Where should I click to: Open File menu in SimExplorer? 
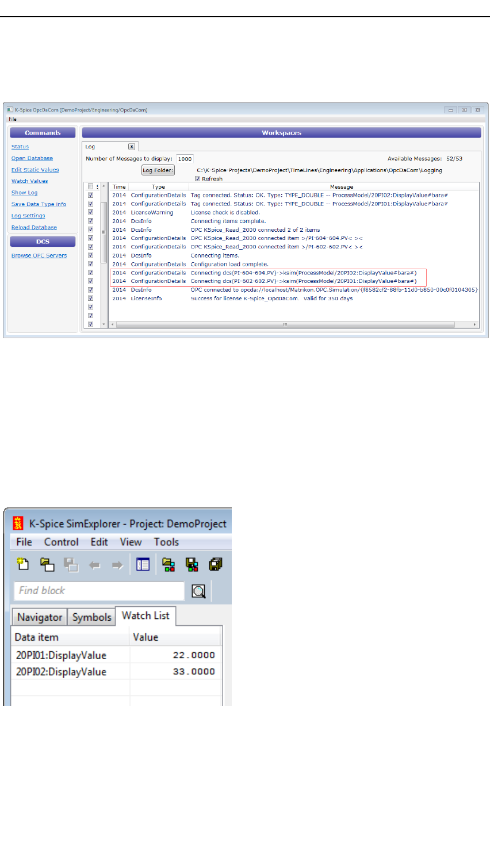[24, 542]
